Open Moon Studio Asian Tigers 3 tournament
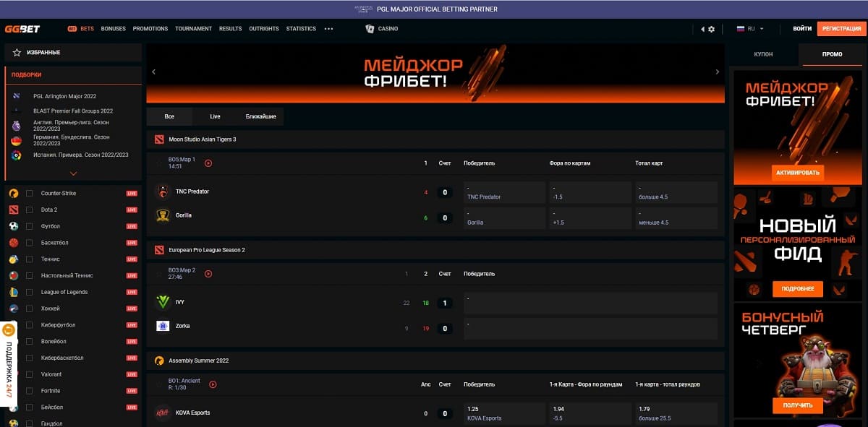The image size is (868, 427). (435, 139)
